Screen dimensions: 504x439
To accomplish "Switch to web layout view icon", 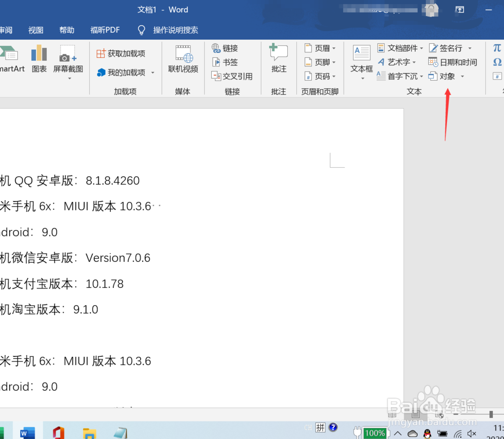I will (x=439, y=415).
